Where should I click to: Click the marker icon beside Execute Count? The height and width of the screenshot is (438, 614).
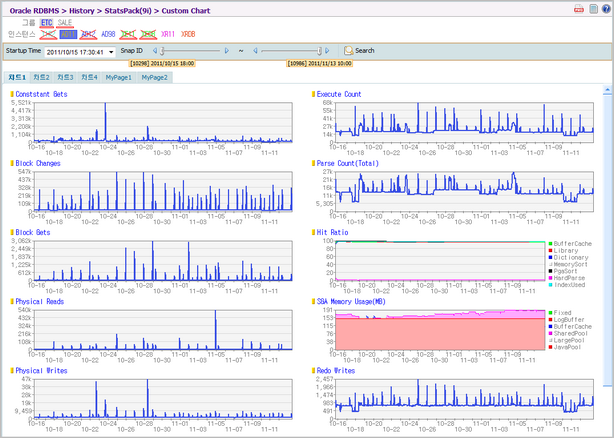pyautogui.click(x=313, y=94)
